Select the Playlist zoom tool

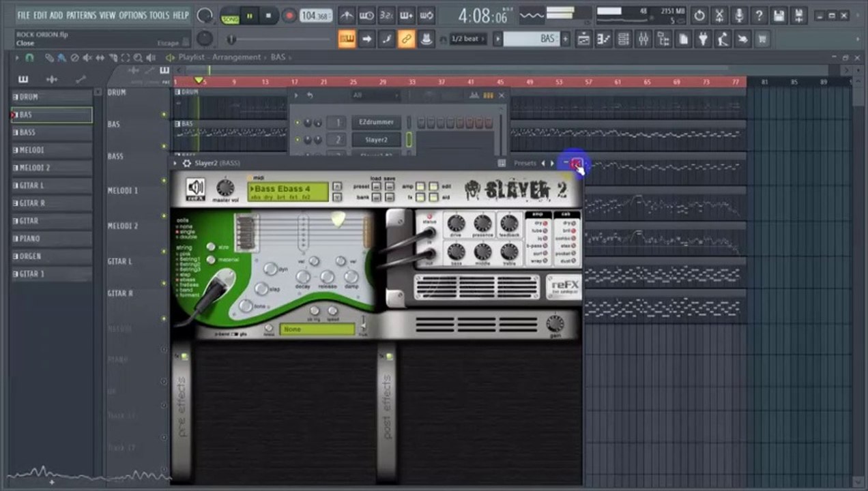pyautogui.click(x=139, y=58)
